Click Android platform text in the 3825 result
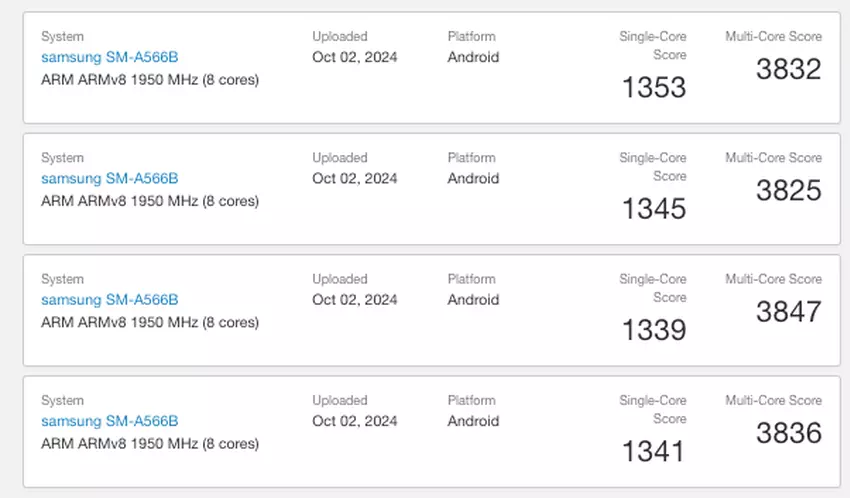 473,179
